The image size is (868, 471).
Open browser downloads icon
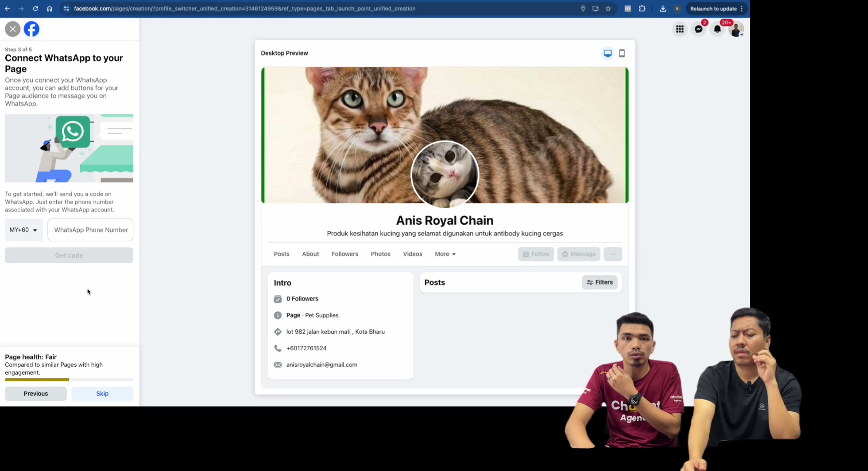(663, 9)
